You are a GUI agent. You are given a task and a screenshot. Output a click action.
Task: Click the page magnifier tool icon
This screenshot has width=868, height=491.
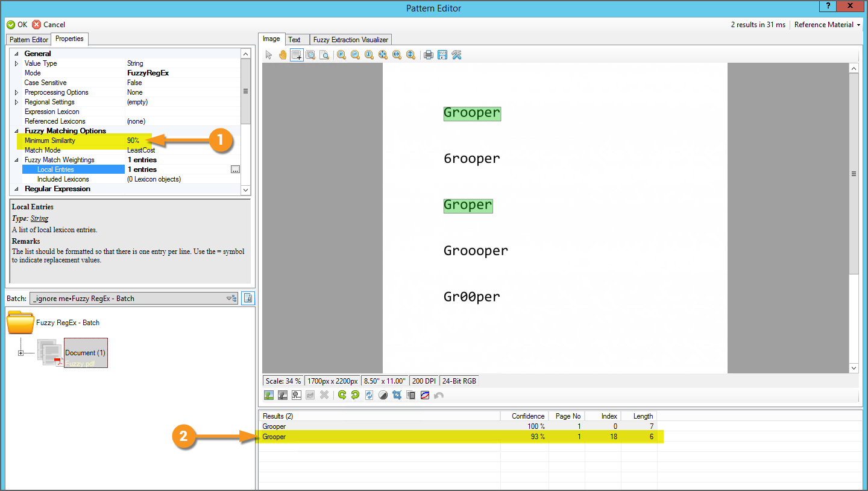[x=324, y=55]
